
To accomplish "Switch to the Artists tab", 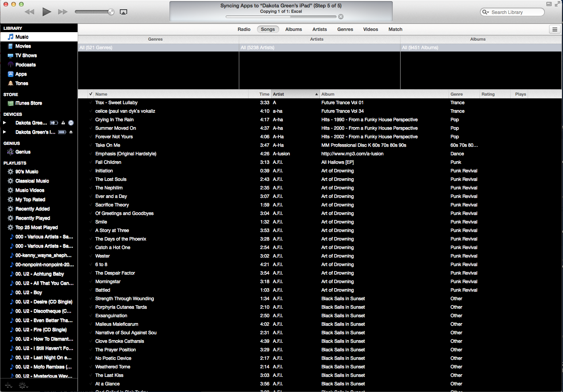I will point(319,29).
